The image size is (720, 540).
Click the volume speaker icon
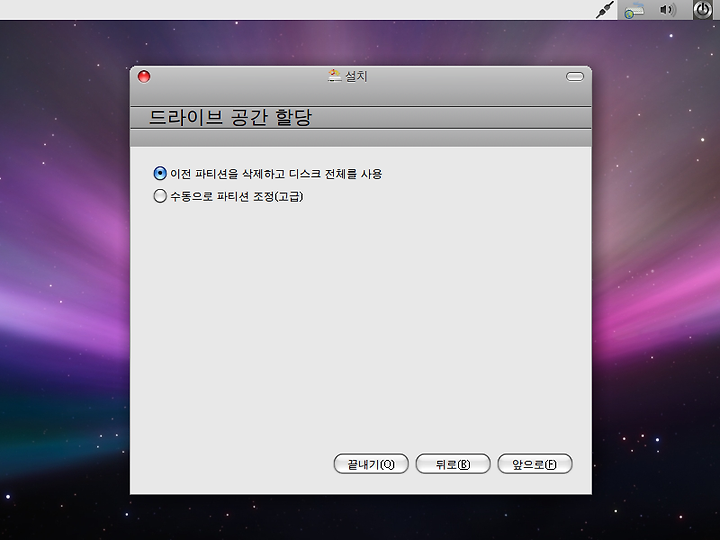click(x=668, y=10)
